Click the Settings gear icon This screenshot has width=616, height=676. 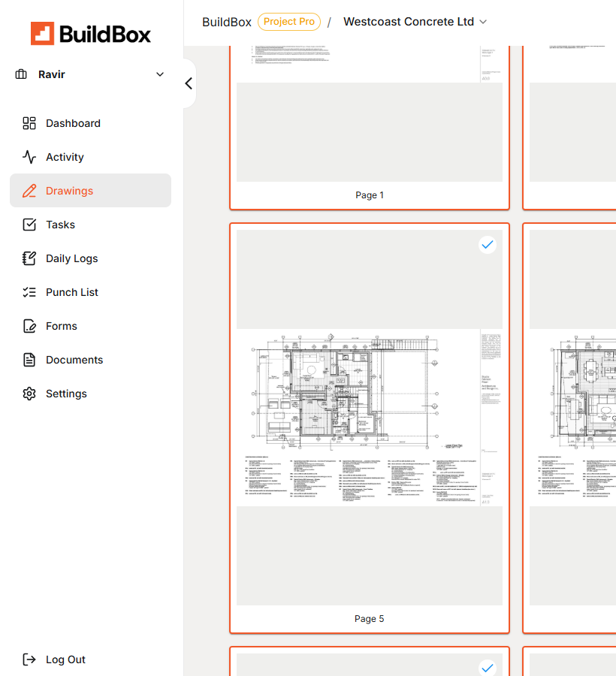point(29,394)
